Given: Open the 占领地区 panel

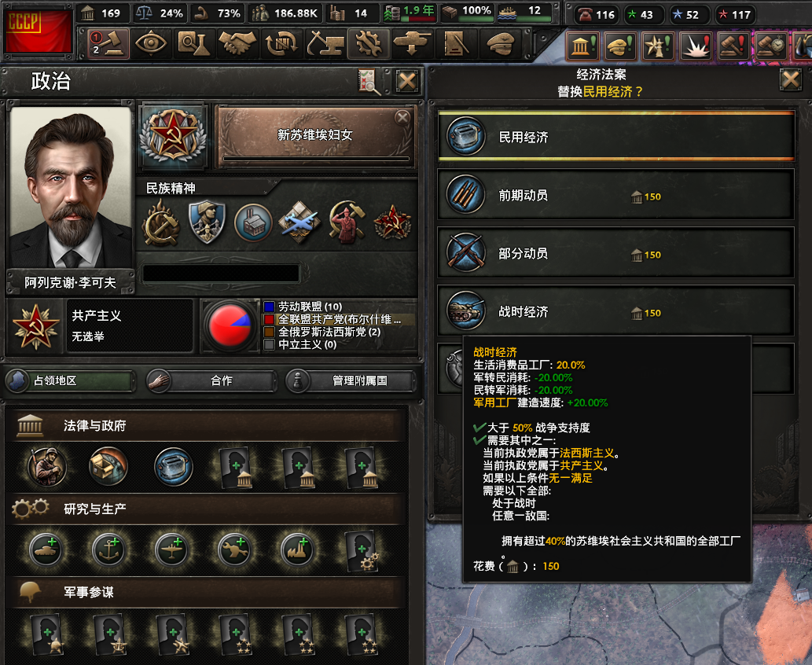Looking at the screenshot, I should point(71,380).
